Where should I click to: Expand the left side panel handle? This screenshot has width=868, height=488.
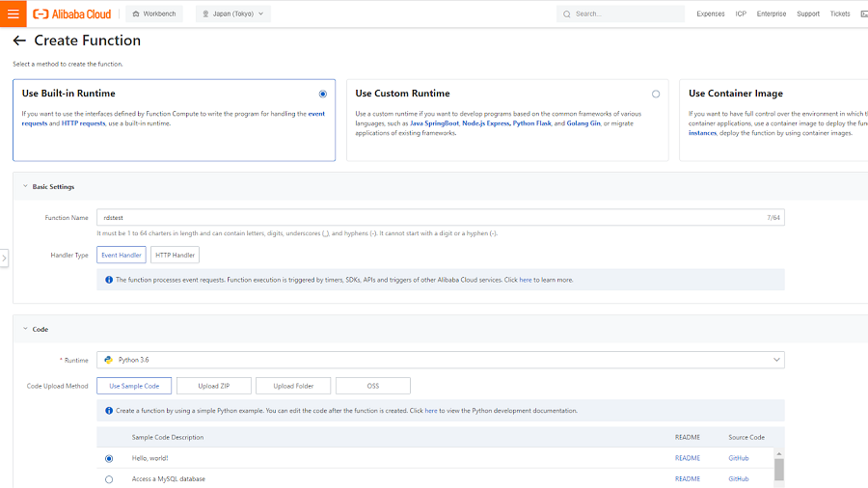tap(4, 258)
